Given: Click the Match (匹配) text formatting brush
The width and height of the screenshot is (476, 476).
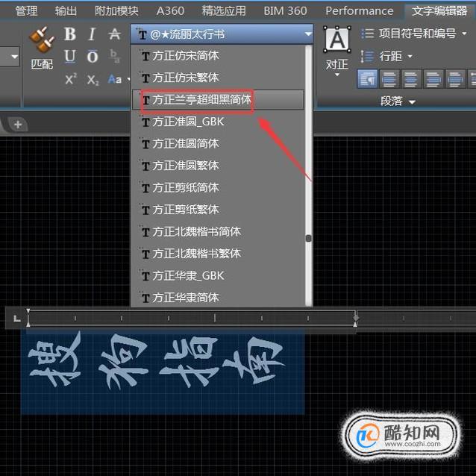Looking at the screenshot, I should [x=42, y=48].
